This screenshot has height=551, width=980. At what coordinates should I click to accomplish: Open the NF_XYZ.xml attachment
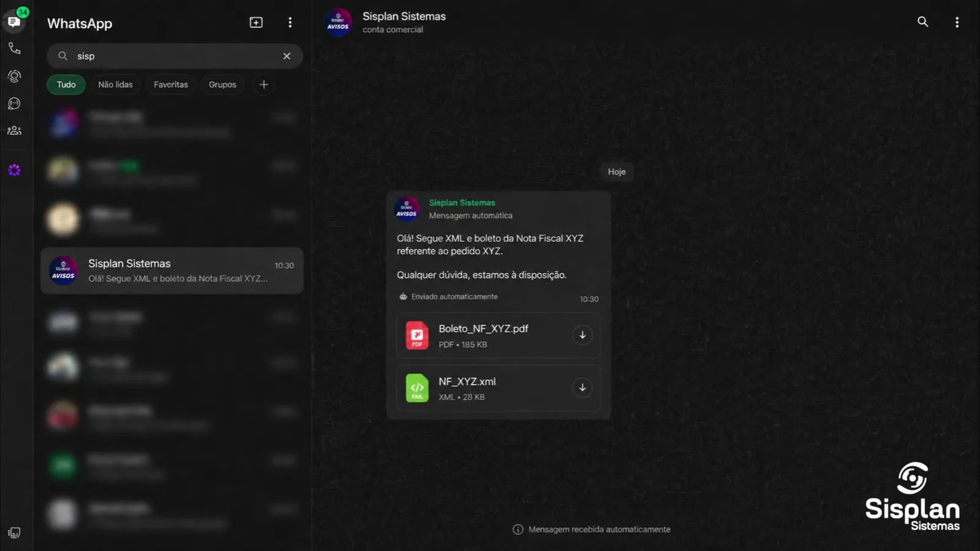[x=499, y=388]
